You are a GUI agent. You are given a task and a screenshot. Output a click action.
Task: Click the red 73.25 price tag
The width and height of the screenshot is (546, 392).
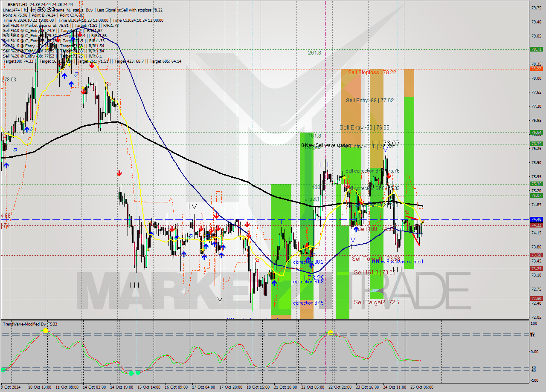pos(536,269)
